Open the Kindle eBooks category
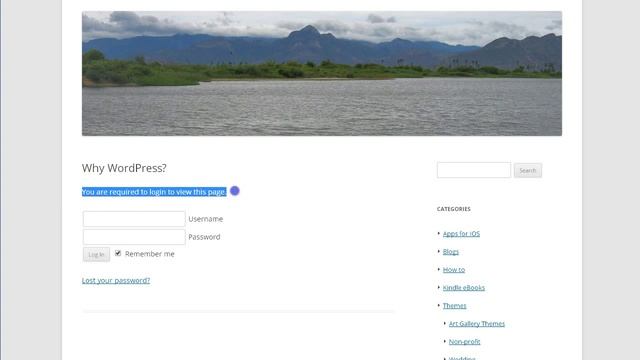This screenshot has height=360, width=640. click(x=464, y=287)
